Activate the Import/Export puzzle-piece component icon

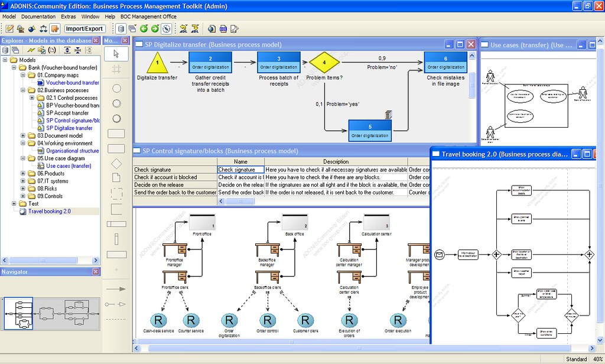[55, 28]
